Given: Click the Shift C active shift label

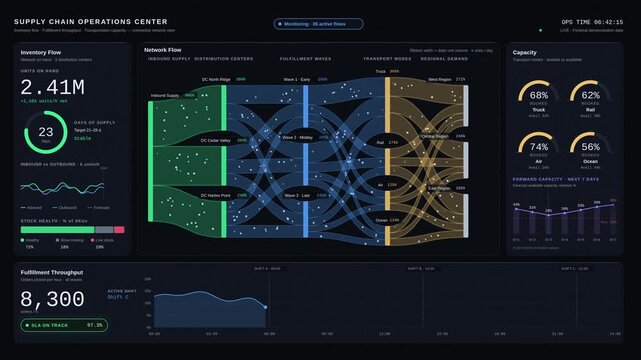Looking at the screenshot, I should (118, 297).
